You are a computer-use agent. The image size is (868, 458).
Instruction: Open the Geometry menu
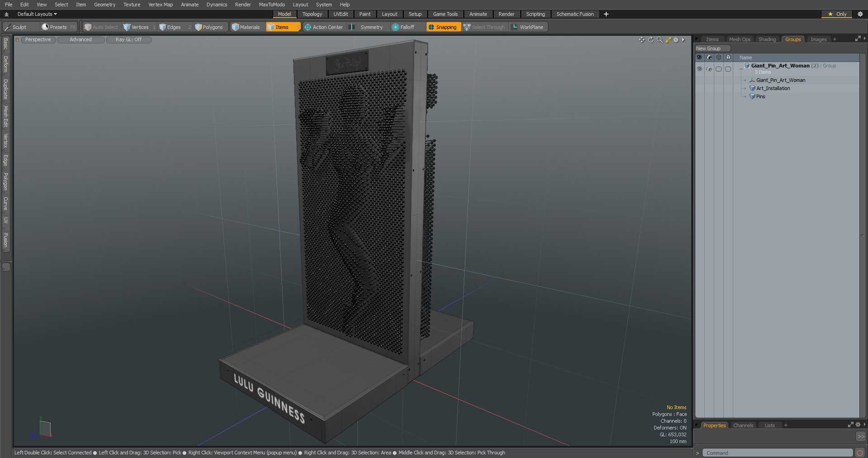click(104, 5)
